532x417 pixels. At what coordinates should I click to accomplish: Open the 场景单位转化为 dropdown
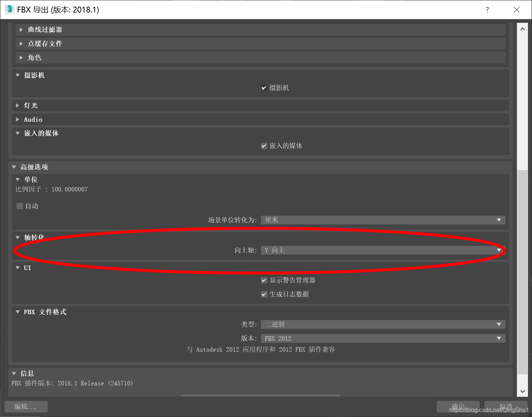(x=383, y=220)
